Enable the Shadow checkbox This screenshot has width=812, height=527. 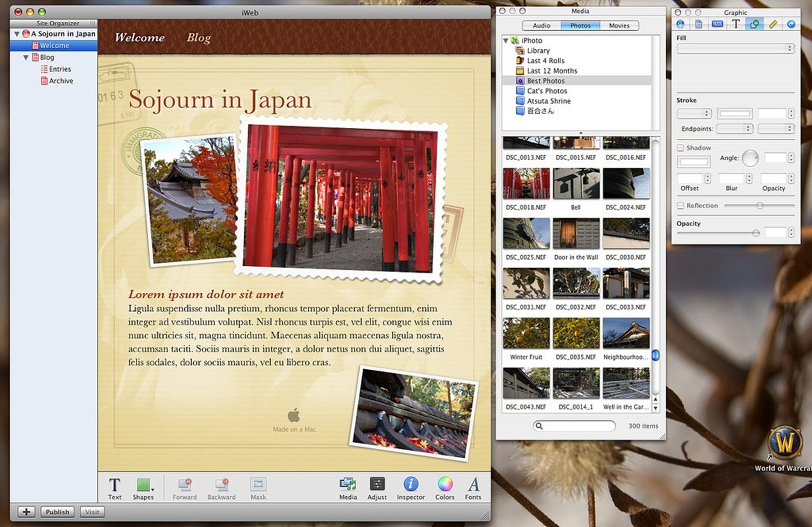pyautogui.click(x=681, y=148)
